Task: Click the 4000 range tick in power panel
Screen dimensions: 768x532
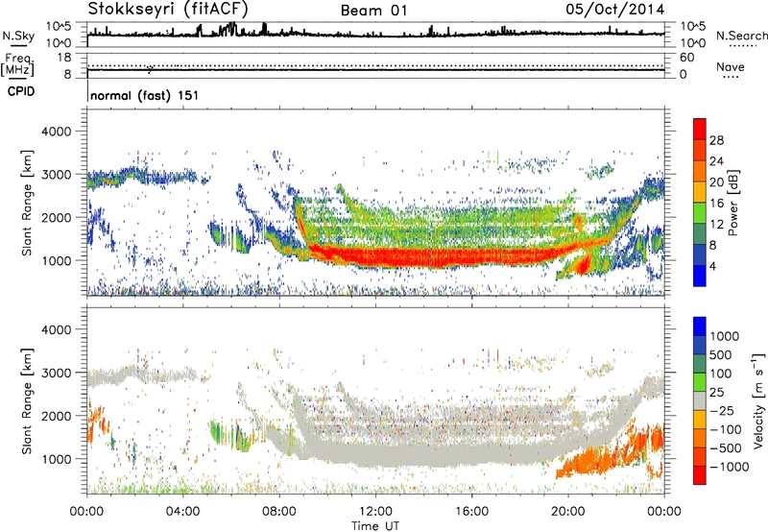Action: [56, 131]
